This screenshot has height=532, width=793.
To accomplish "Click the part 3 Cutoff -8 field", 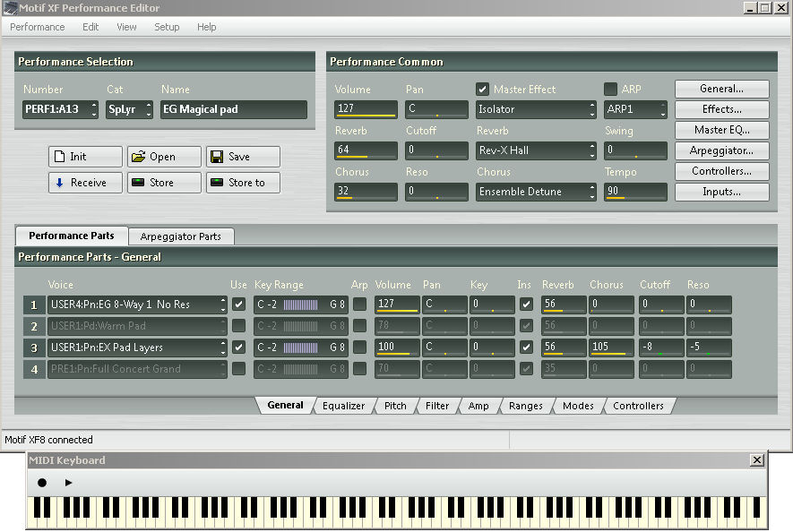I will [661, 348].
